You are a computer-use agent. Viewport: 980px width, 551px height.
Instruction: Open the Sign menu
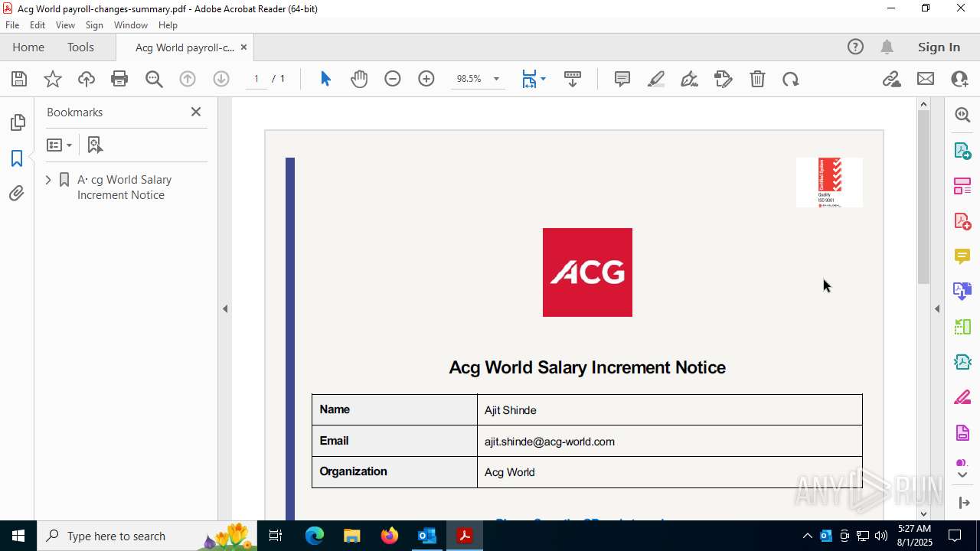point(94,25)
